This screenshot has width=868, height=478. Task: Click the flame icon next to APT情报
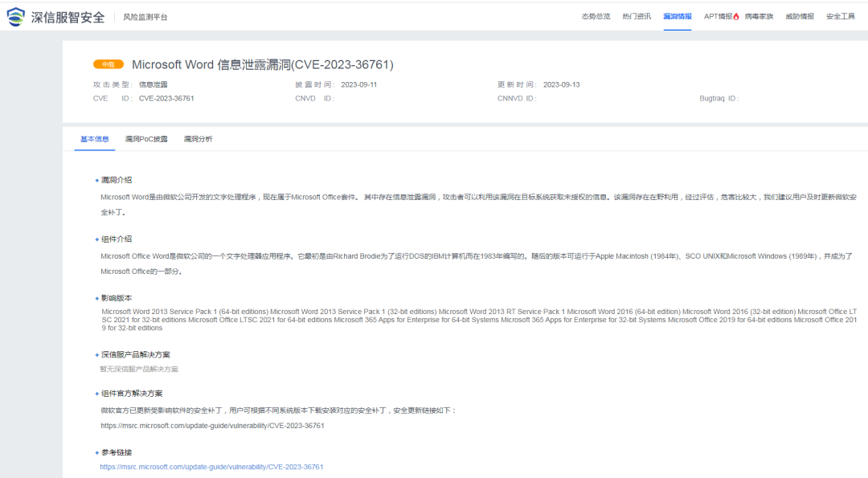735,17
